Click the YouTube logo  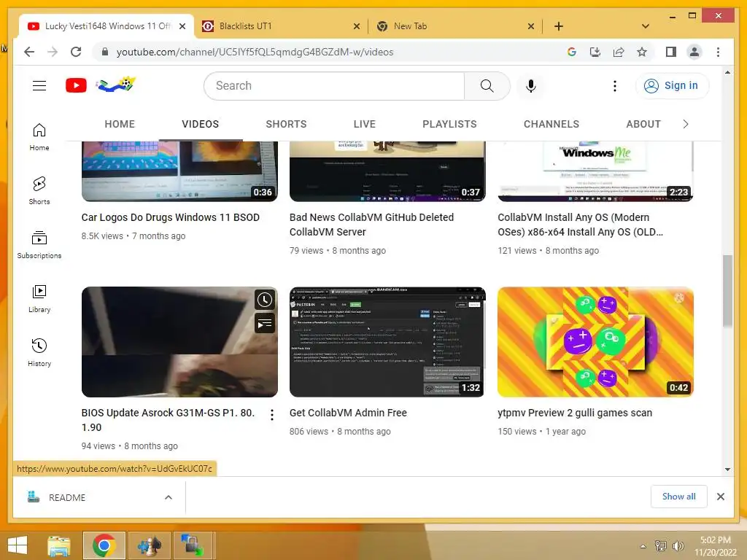point(76,86)
